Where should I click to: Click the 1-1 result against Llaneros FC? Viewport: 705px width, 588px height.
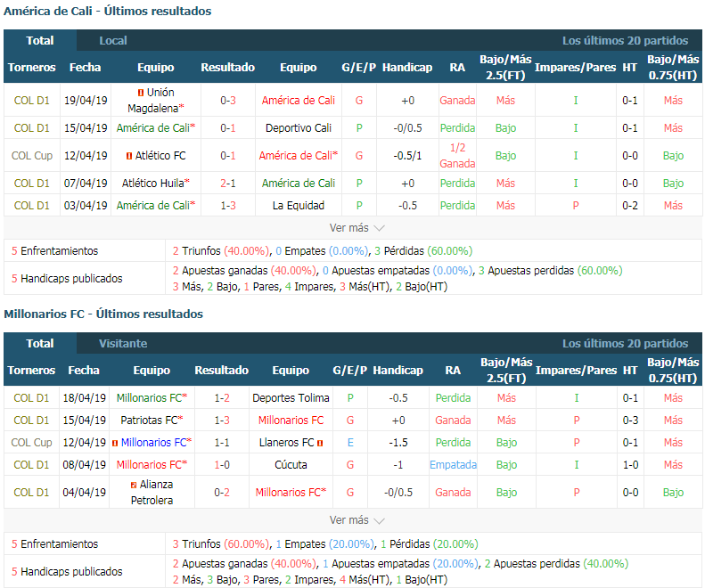point(222,443)
